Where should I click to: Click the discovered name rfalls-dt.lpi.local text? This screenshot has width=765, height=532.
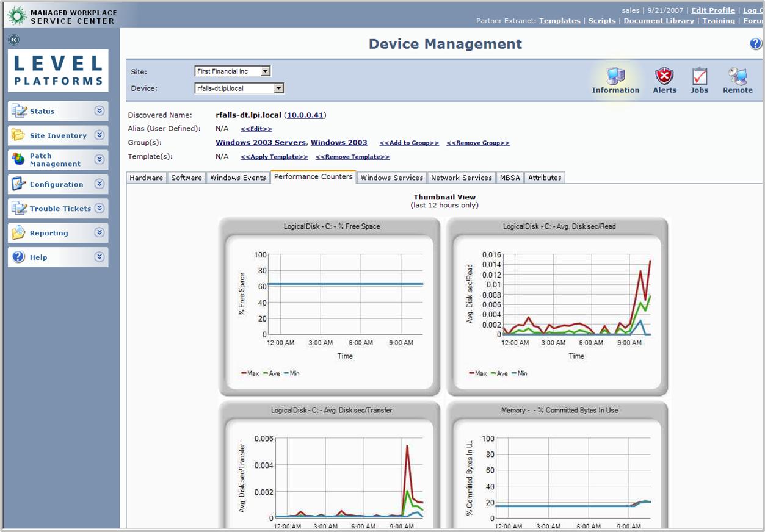247,115
